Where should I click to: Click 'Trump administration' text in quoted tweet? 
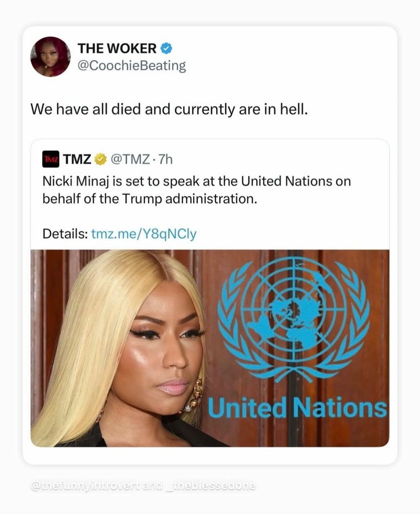189,198
